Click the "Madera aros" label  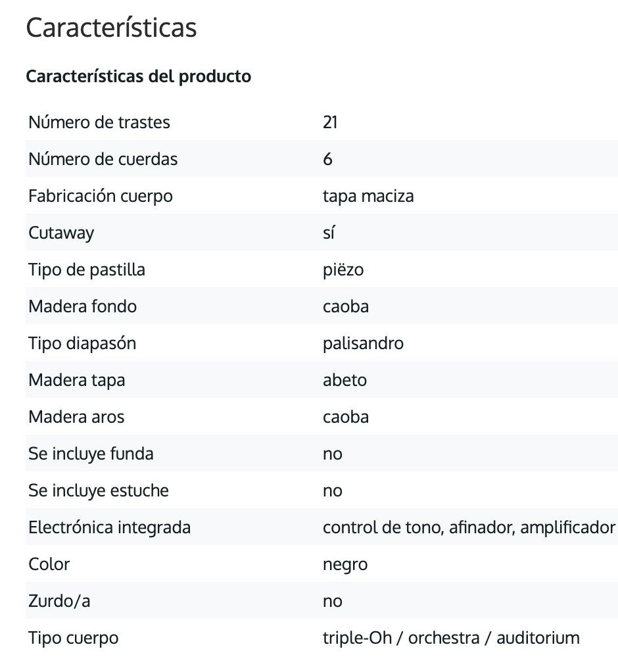76,417
